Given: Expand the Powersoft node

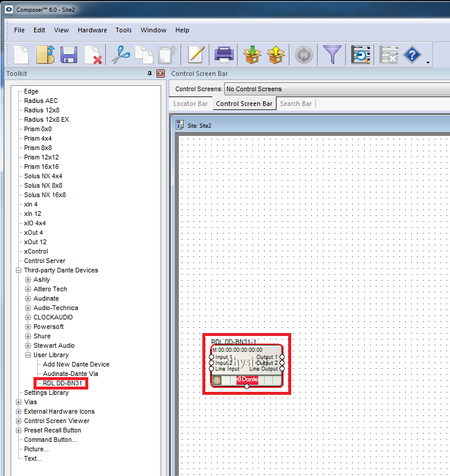Looking at the screenshot, I should click(28, 327).
